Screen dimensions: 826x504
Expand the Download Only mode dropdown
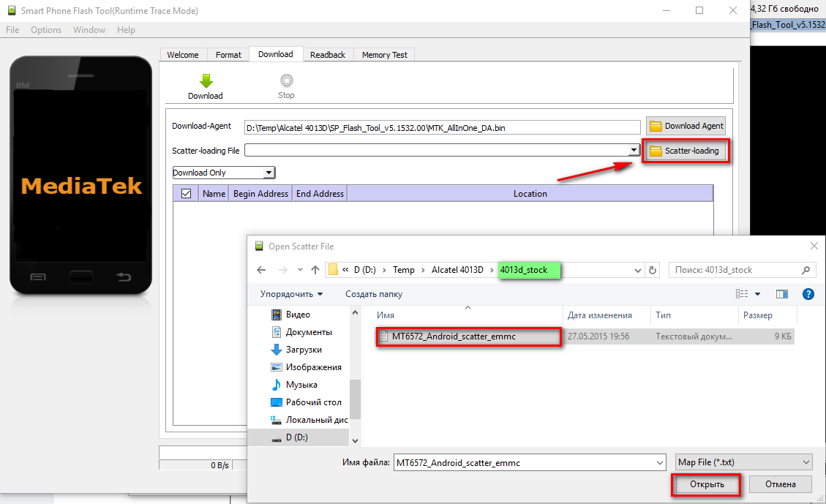(x=269, y=173)
